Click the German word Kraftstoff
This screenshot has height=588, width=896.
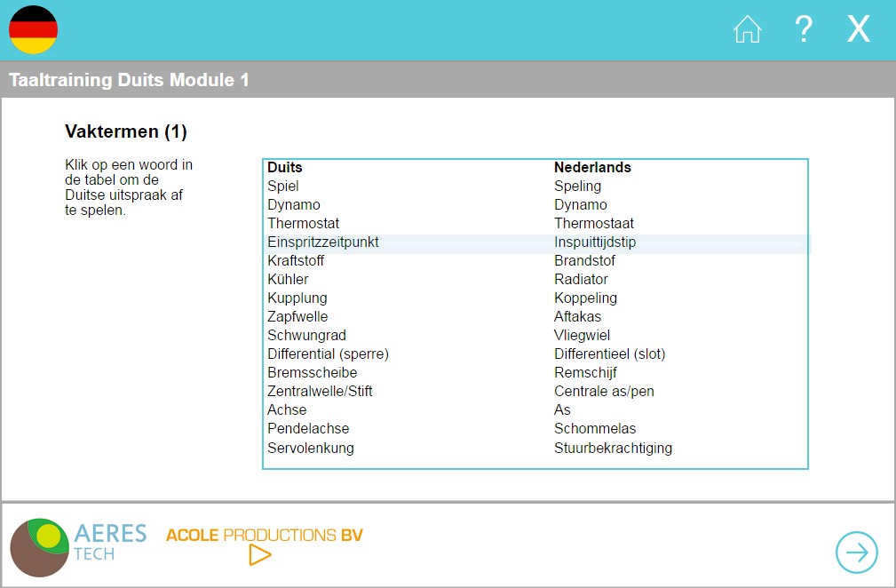tap(296, 261)
